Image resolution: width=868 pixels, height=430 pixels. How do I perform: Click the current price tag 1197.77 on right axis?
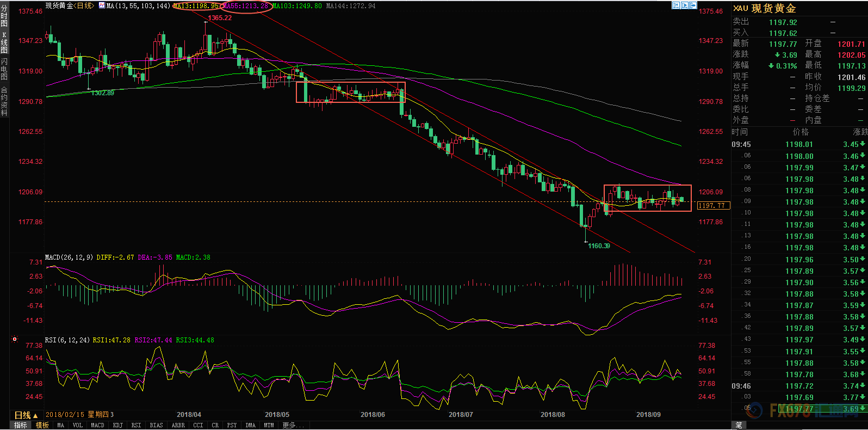click(x=712, y=205)
